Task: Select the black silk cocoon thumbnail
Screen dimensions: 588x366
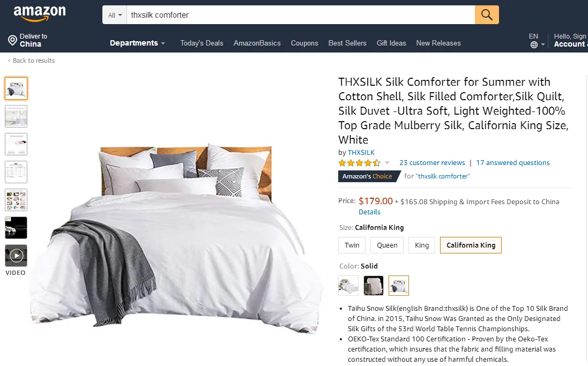Action: [16, 228]
